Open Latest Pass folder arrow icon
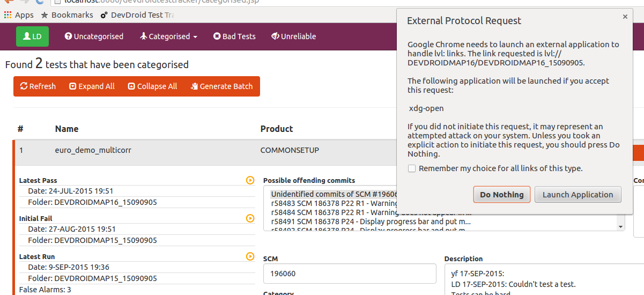644x295 pixels. (x=250, y=180)
